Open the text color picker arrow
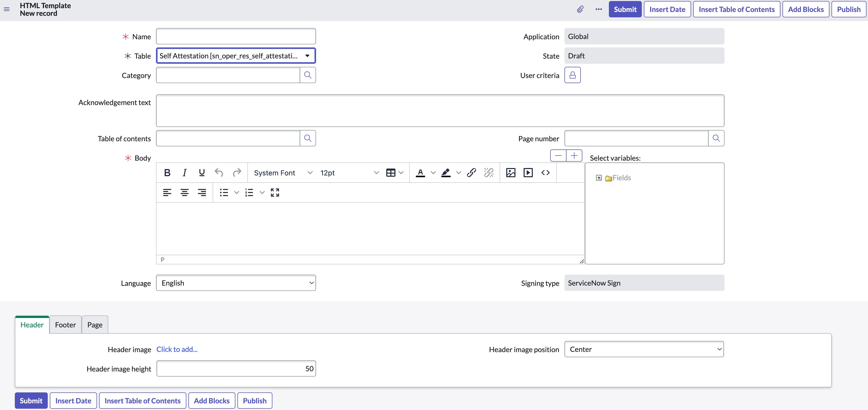This screenshot has height=410, width=868. (433, 173)
